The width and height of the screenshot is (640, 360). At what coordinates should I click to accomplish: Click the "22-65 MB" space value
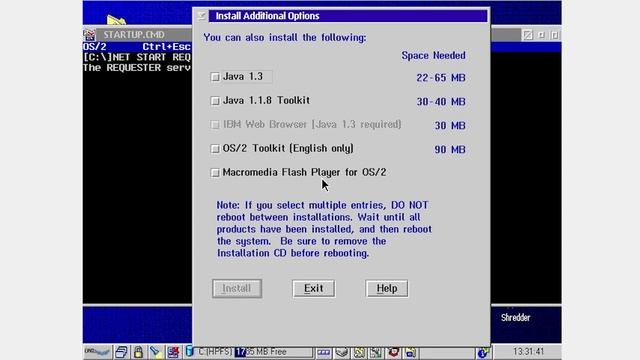point(441,78)
